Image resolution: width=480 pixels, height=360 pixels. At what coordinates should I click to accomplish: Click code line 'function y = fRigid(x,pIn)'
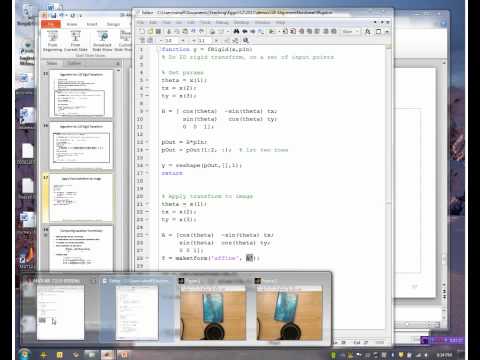[x=207, y=49]
